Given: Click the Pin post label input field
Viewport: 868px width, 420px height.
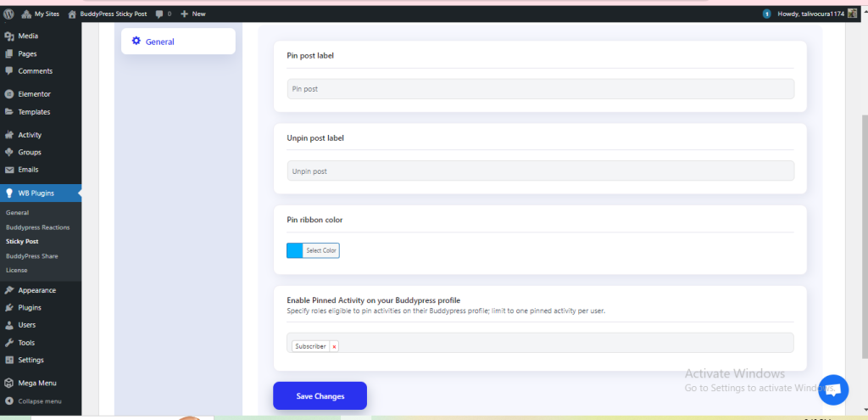Looking at the screenshot, I should coord(540,89).
